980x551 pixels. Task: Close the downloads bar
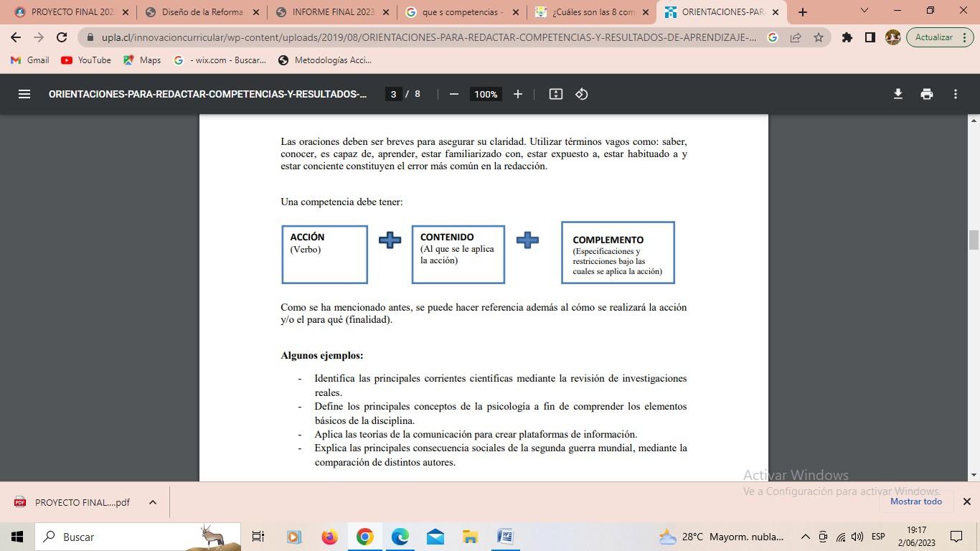(966, 501)
